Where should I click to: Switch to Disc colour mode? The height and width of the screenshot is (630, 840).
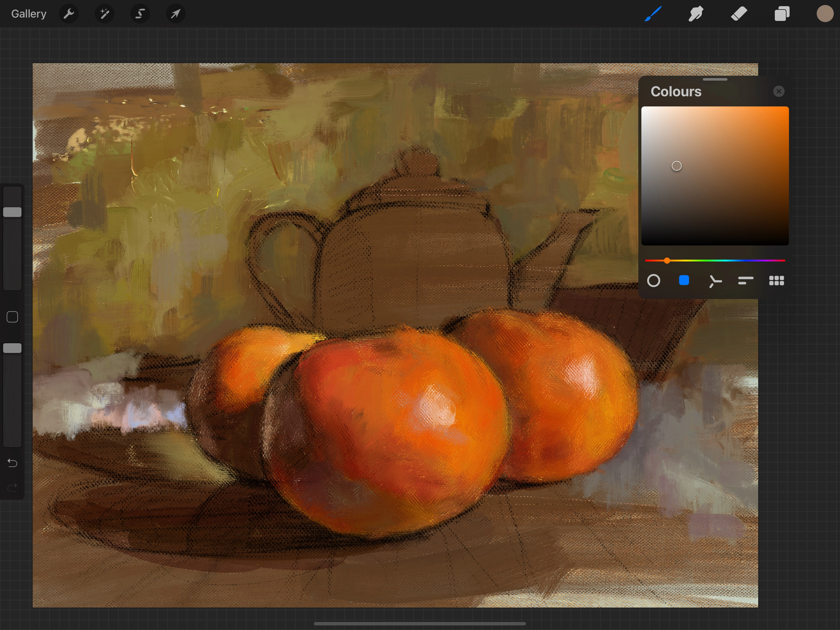[x=654, y=281]
